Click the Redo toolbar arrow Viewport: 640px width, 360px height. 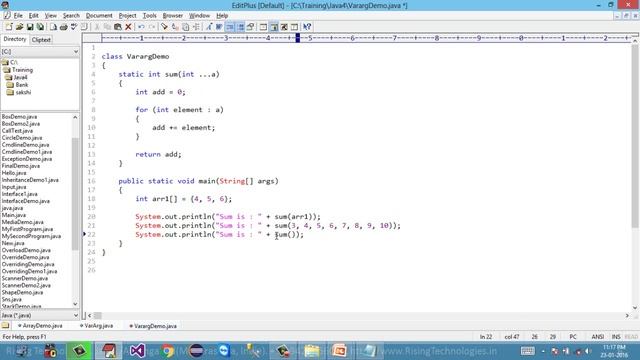pos(152,27)
